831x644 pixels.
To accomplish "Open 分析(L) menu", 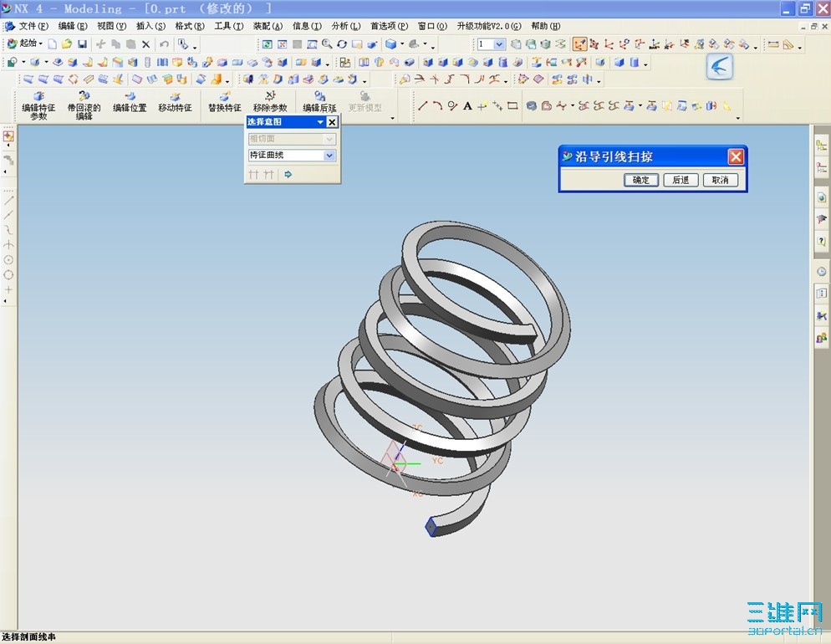I will [346, 26].
